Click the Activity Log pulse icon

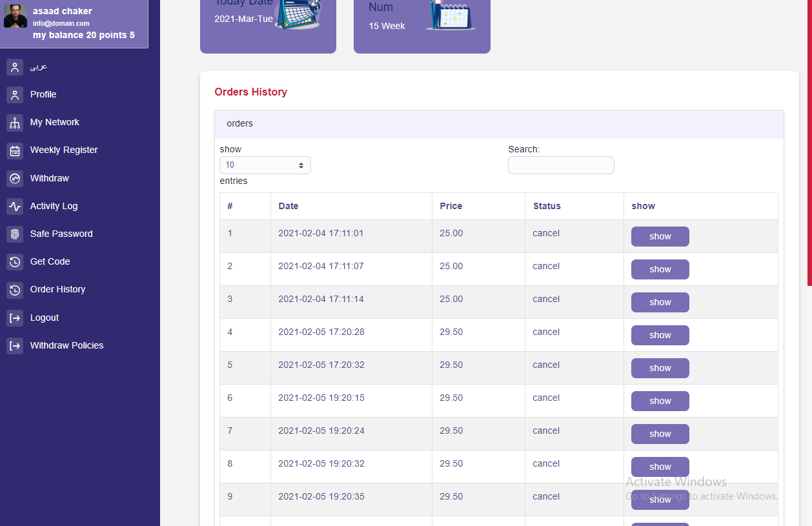[15, 207]
